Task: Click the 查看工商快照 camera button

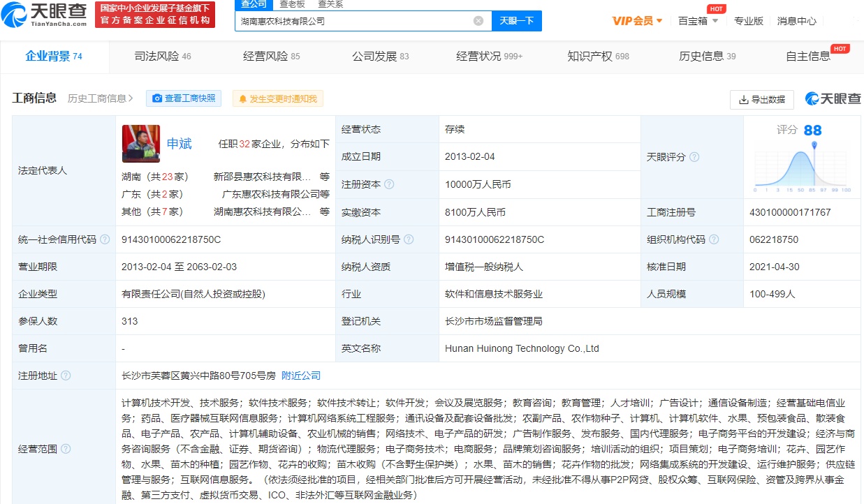Action: [x=184, y=99]
